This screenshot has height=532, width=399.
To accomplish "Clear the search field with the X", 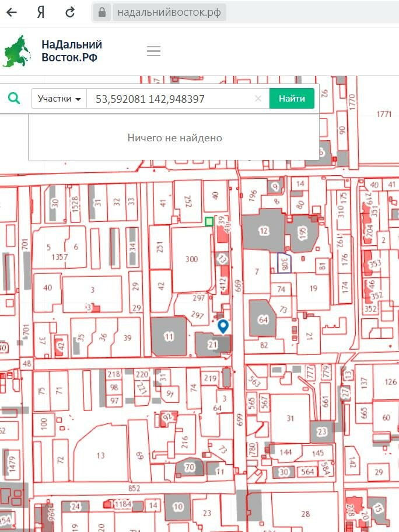I will tap(258, 99).
